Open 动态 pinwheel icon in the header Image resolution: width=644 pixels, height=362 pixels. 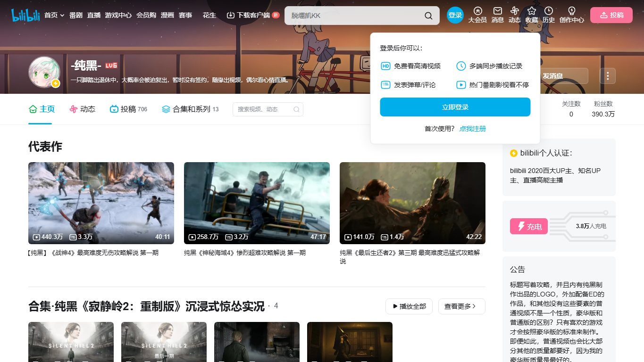pos(515,15)
